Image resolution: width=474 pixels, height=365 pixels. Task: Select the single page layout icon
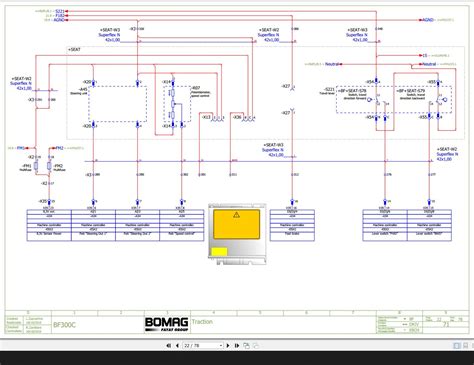click(457, 346)
